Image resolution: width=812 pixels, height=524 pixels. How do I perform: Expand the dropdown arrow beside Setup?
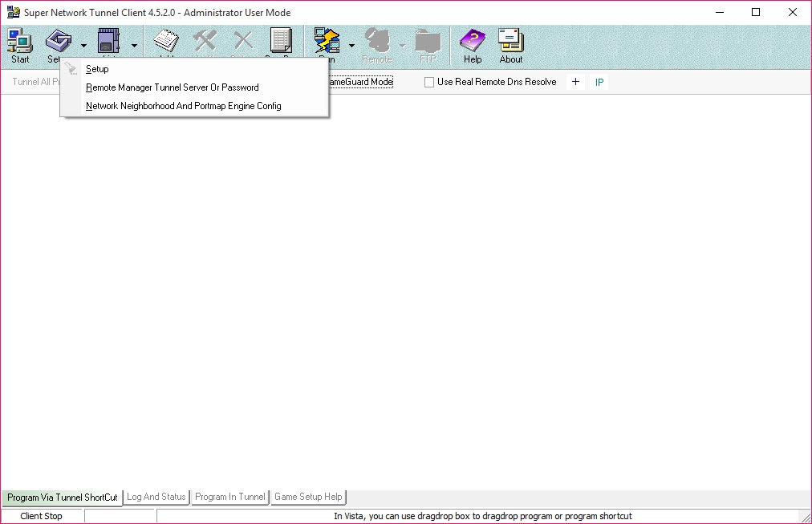(x=84, y=46)
